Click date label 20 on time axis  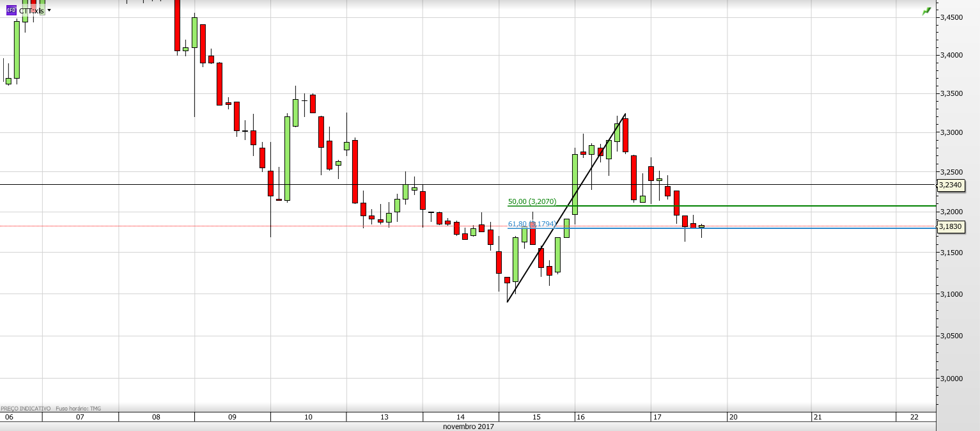(x=733, y=417)
